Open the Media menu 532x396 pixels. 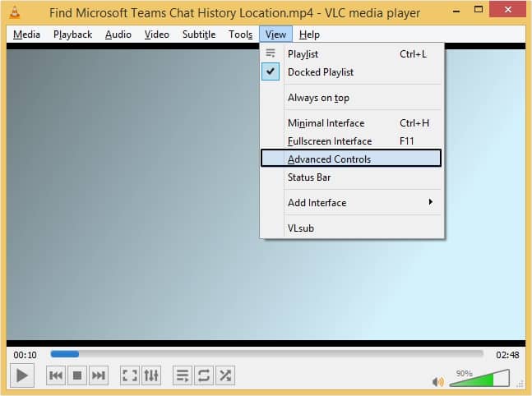pyautogui.click(x=26, y=35)
